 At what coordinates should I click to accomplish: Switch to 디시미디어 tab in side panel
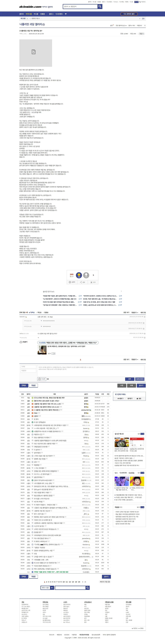123,473
